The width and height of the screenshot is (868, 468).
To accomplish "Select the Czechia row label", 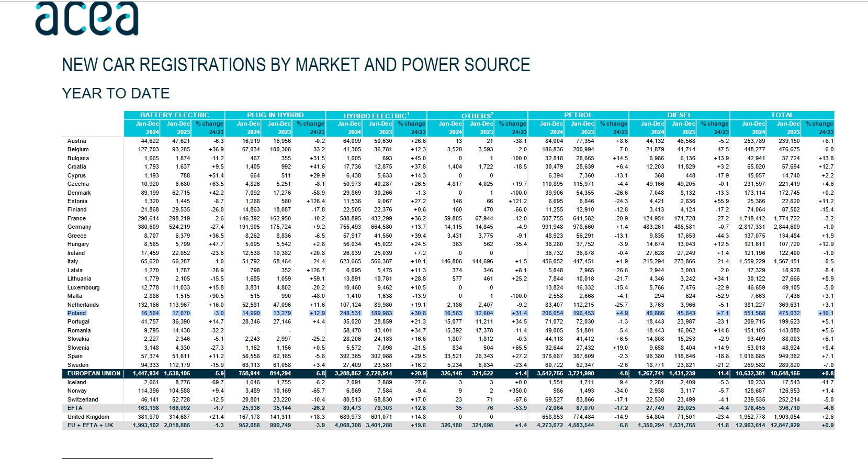I will (78, 184).
